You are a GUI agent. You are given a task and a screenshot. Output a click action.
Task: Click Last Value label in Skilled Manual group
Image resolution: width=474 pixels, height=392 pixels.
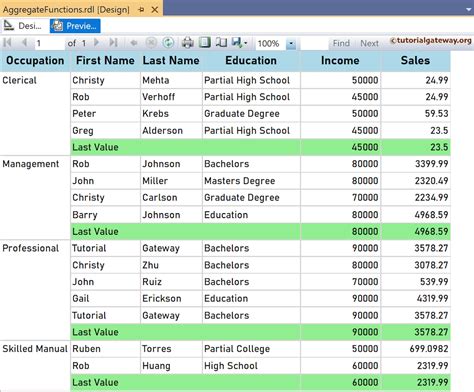(95, 383)
